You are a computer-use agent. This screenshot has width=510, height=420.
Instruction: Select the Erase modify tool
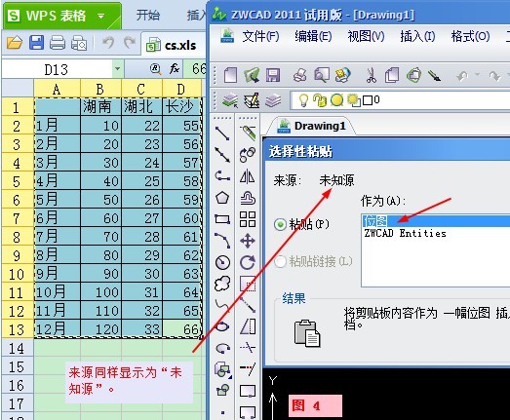[248, 133]
